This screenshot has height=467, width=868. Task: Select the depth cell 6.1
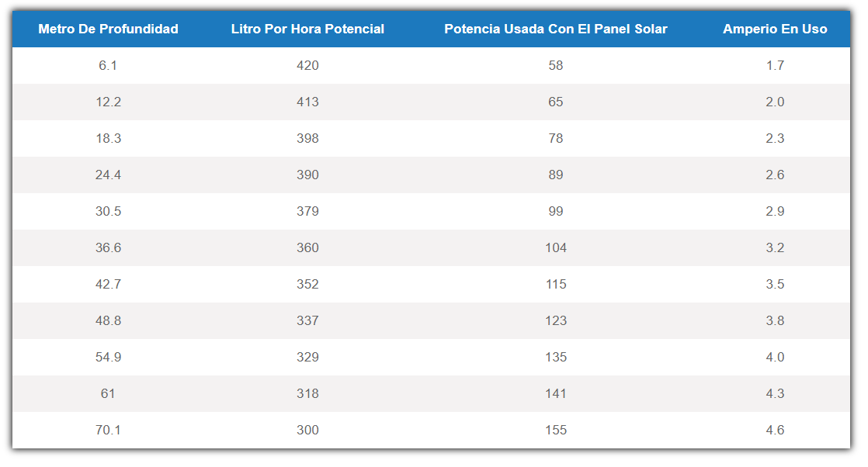point(108,65)
